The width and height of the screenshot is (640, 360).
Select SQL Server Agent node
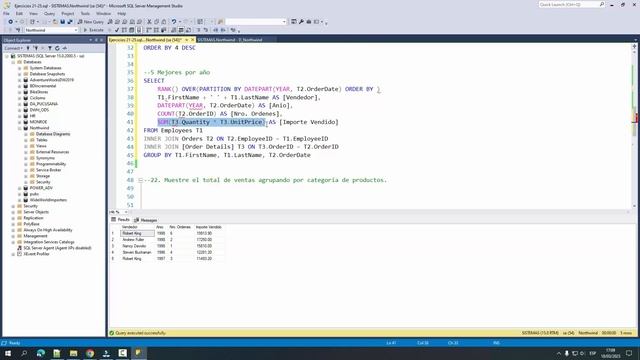pyautogui.click(x=54, y=248)
